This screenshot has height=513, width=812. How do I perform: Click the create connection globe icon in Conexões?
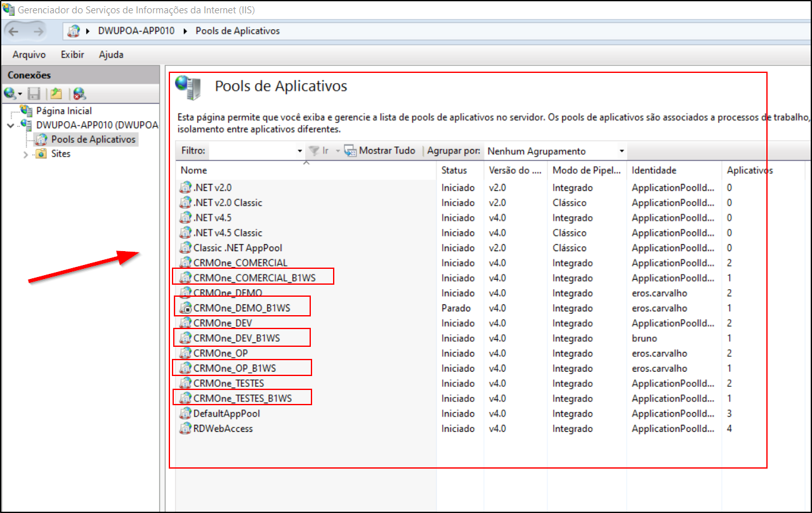click(x=10, y=94)
